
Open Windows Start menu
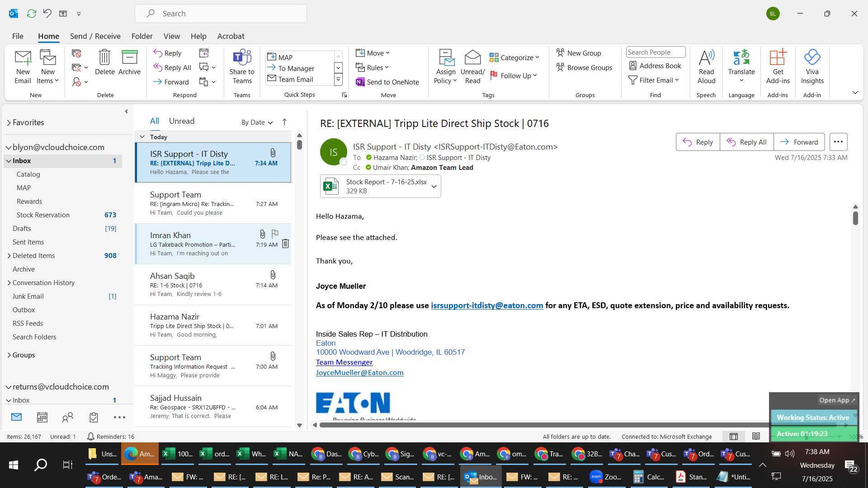(13, 465)
